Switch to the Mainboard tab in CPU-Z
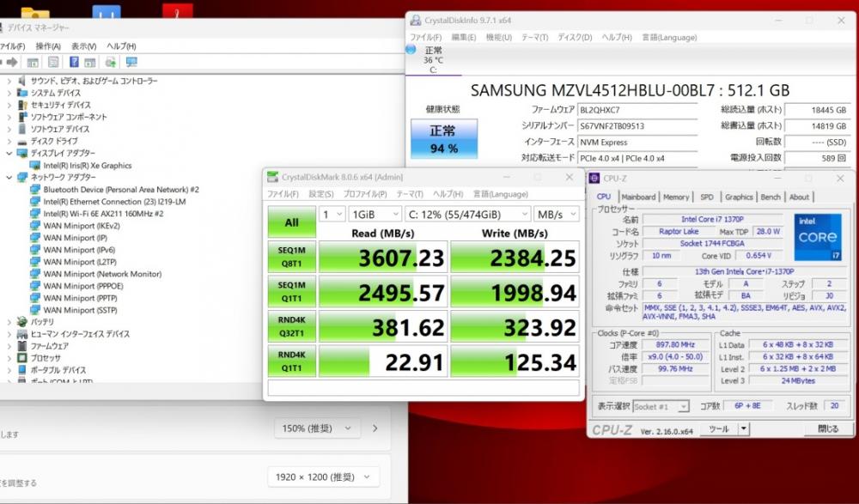Image resolution: width=859 pixels, height=504 pixels. click(638, 197)
